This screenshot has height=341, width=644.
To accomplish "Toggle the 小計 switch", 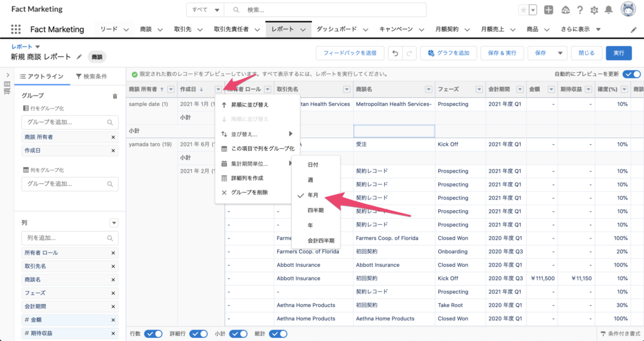I will point(238,333).
